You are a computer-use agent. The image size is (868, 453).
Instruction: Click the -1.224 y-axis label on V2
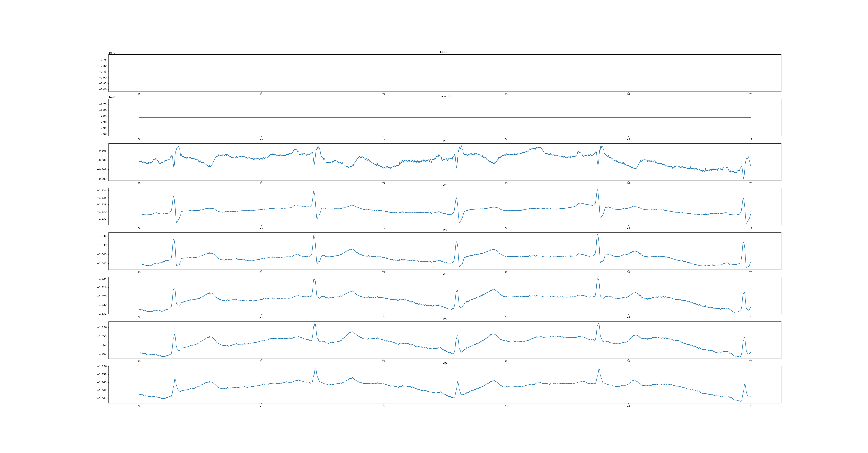click(102, 191)
